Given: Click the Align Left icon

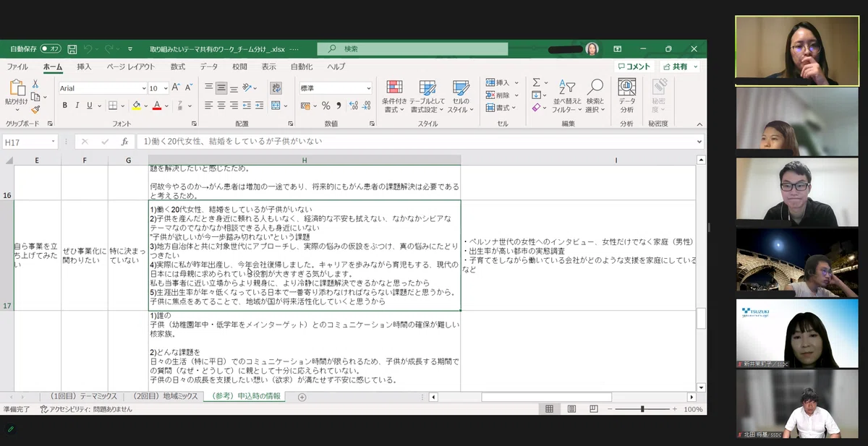Looking at the screenshot, I should (208, 106).
